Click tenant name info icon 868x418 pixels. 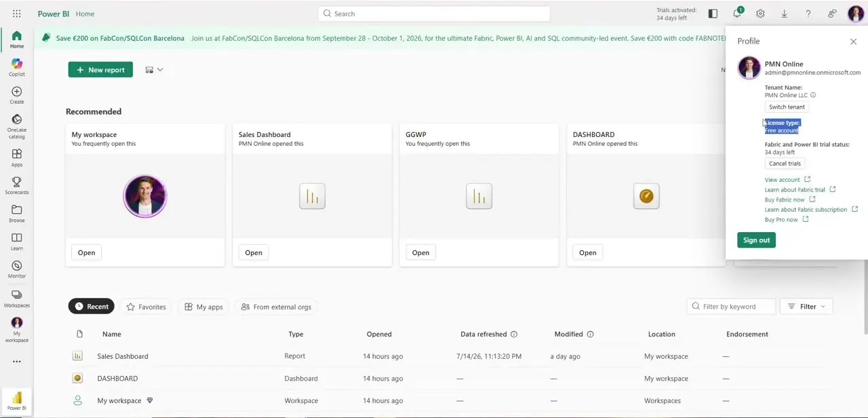(x=813, y=95)
